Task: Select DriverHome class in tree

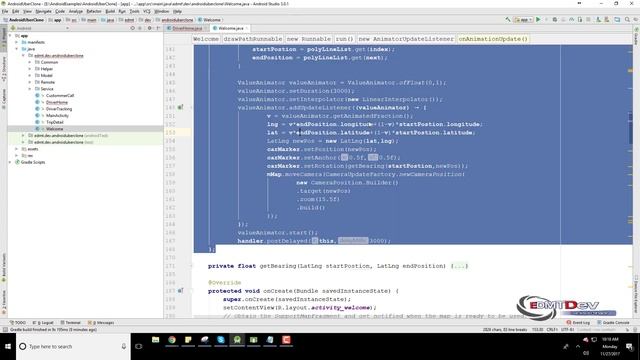Action: pyautogui.click(x=57, y=102)
